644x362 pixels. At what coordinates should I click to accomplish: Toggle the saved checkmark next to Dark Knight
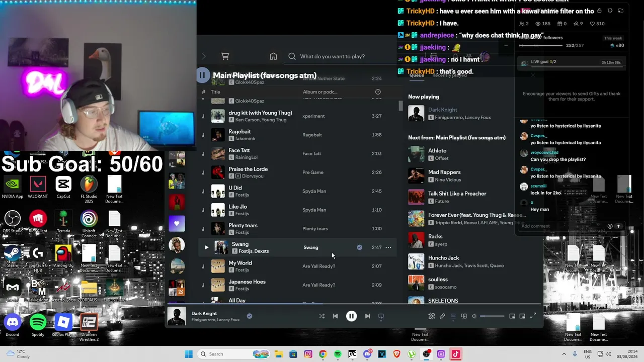pos(250,316)
